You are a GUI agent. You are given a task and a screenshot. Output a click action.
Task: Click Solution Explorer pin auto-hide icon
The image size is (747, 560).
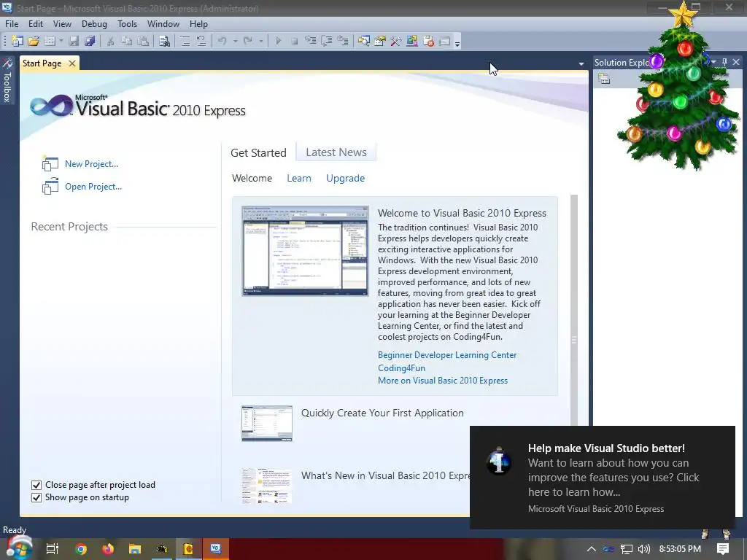pyautogui.click(x=724, y=63)
